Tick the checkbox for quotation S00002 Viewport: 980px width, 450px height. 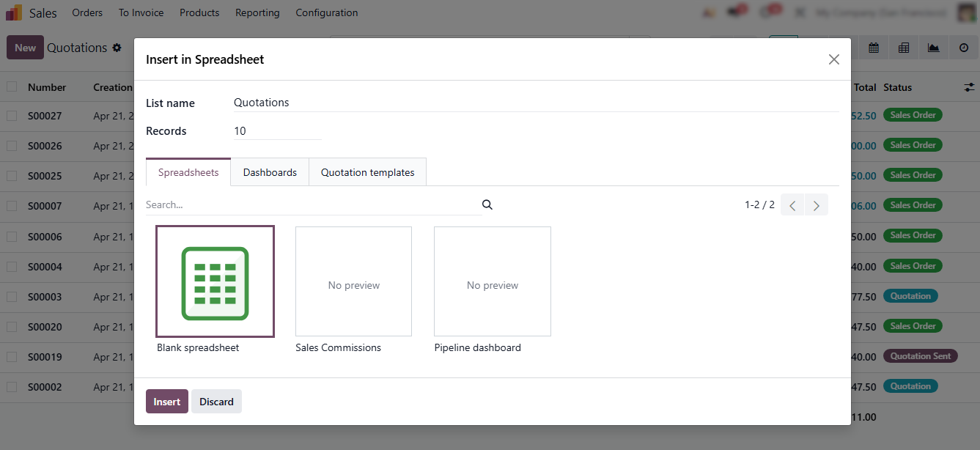[x=12, y=387]
